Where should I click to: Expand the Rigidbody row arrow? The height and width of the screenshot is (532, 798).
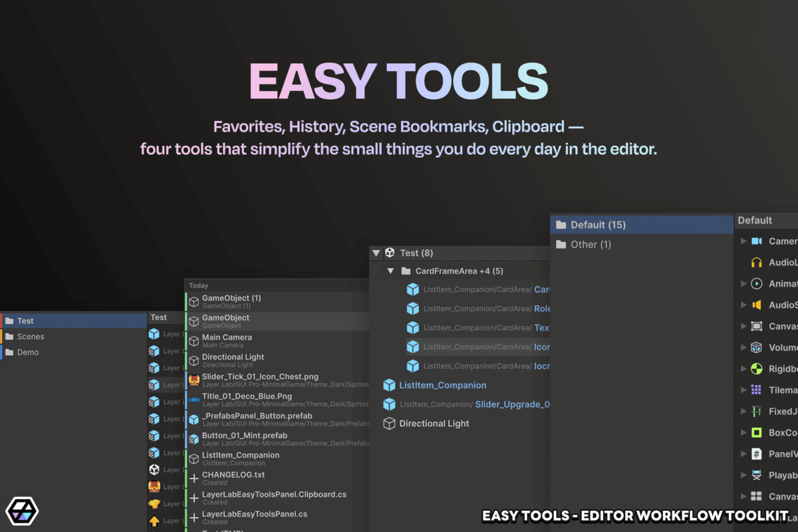click(x=743, y=368)
